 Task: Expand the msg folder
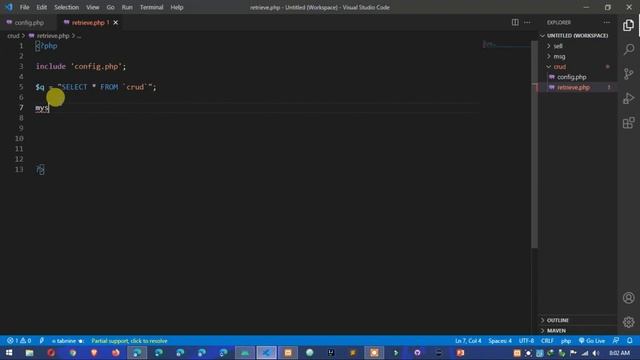tap(559, 56)
